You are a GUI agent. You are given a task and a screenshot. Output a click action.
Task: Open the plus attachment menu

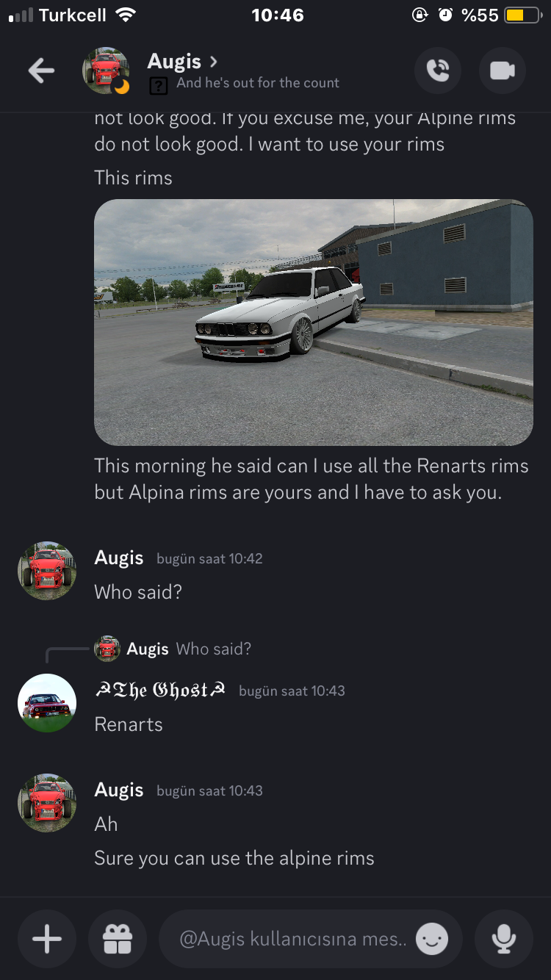click(x=47, y=939)
